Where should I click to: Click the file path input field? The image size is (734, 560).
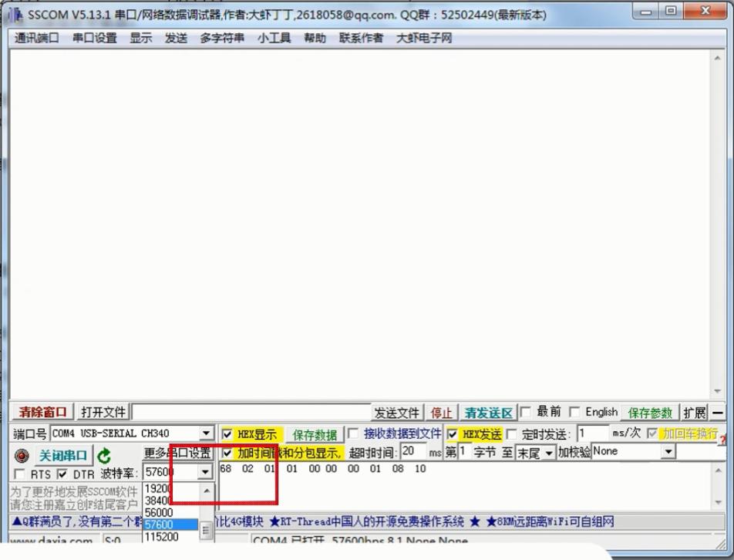coord(252,413)
